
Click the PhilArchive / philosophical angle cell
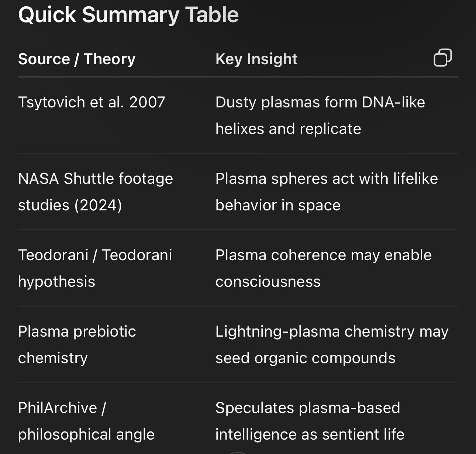[86, 421]
